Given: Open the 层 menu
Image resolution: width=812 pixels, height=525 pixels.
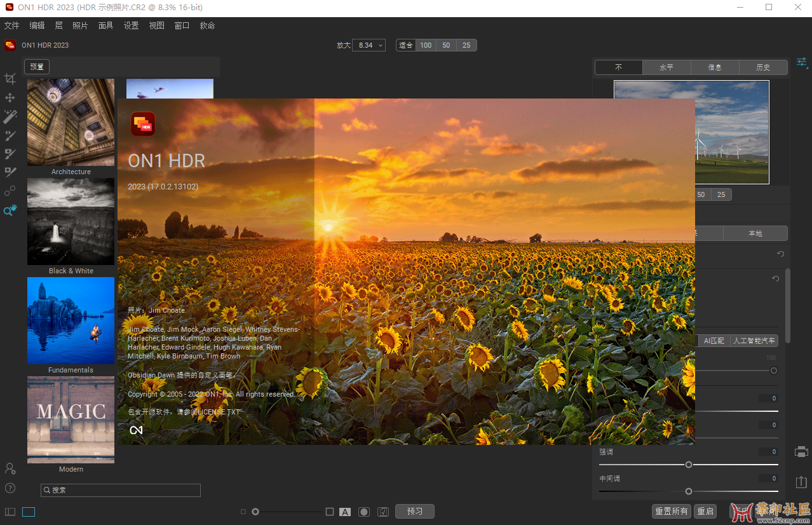Looking at the screenshot, I should coord(58,25).
